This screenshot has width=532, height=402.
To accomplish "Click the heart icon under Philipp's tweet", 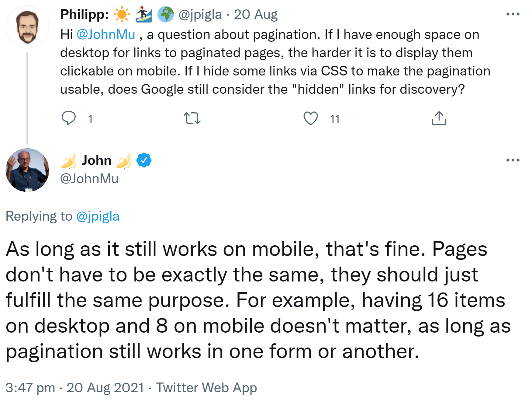I will (311, 119).
